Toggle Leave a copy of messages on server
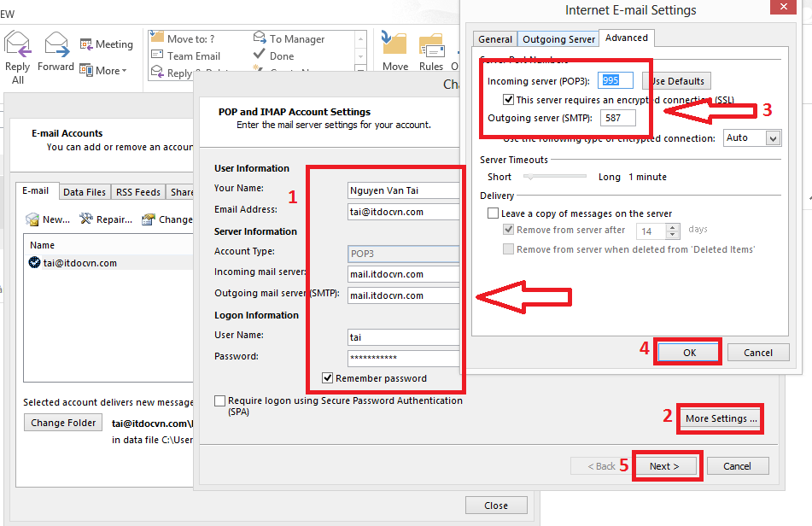Screen dimensions: 812x526 (x=493, y=213)
